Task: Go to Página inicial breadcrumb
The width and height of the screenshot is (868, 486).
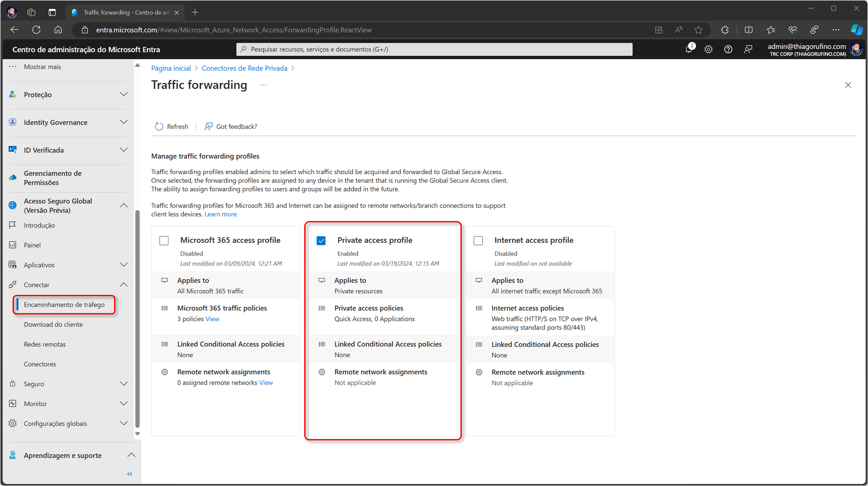Action: pyautogui.click(x=171, y=68)
